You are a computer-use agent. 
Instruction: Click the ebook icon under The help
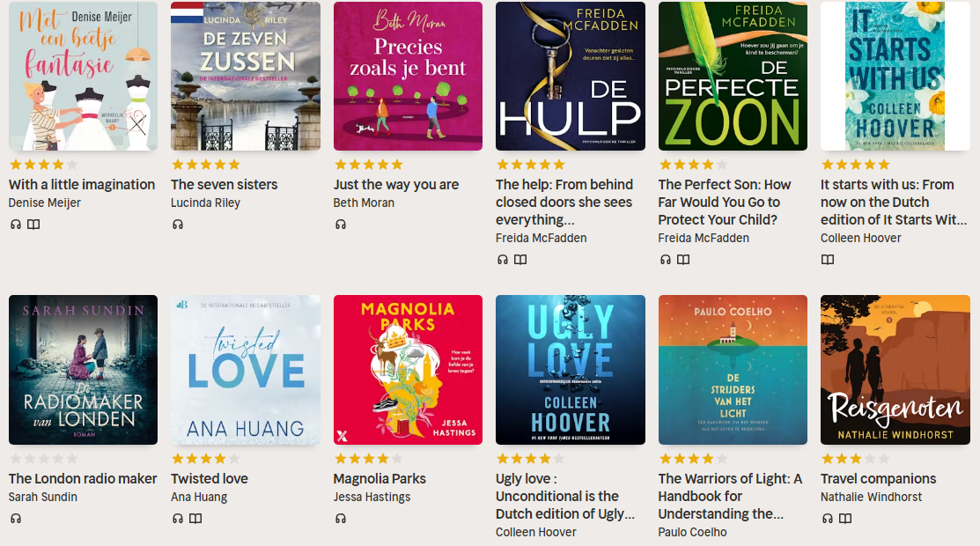pos(520,260)
